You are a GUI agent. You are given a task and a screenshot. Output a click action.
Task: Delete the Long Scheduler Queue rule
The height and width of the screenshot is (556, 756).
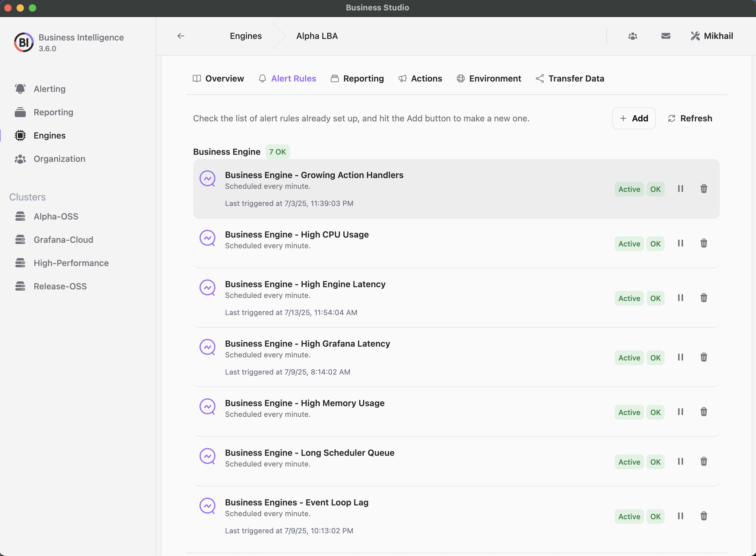tap(704, 461)
